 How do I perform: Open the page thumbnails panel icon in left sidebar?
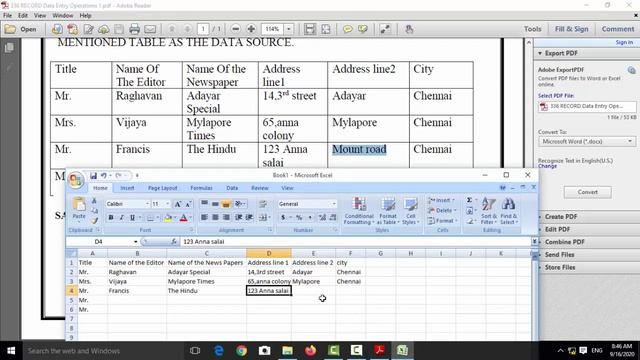pyautogui.click(x=9, y=48)
